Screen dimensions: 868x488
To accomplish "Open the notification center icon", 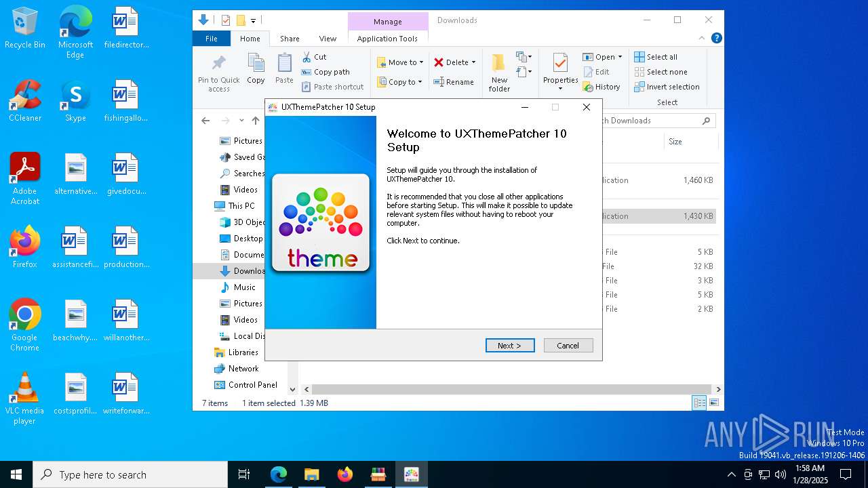I will [x=846, y=474].
